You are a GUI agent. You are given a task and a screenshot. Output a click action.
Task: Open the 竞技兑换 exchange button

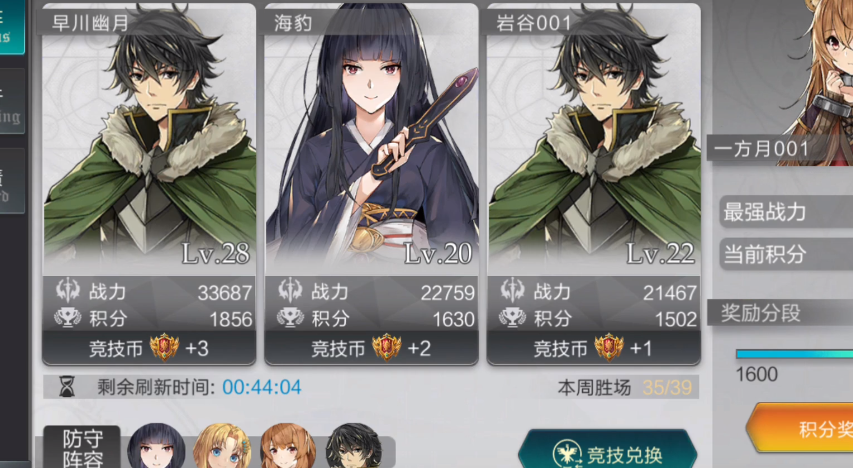click(x=607, y=449)
